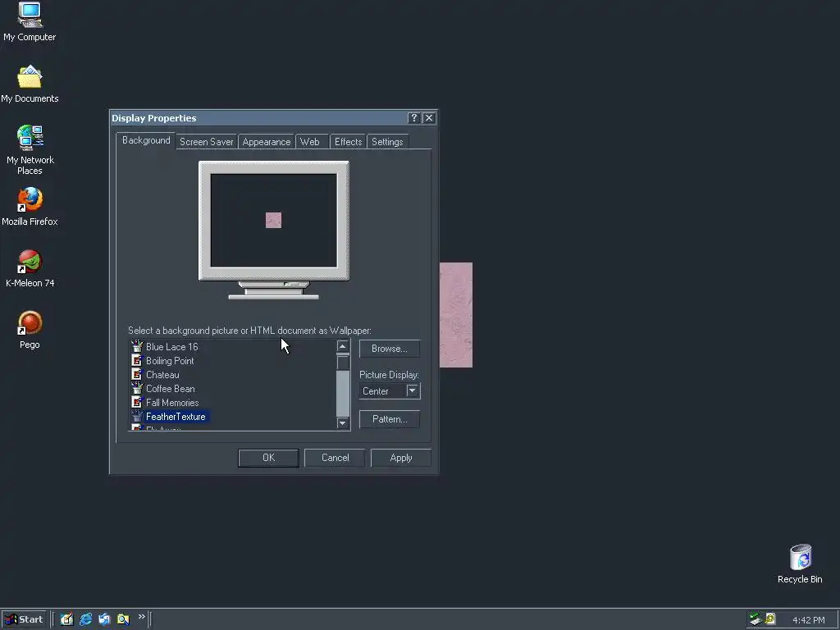Launch Outlook Express from quick launch
The image size is (840, 630).
(104, 619)
